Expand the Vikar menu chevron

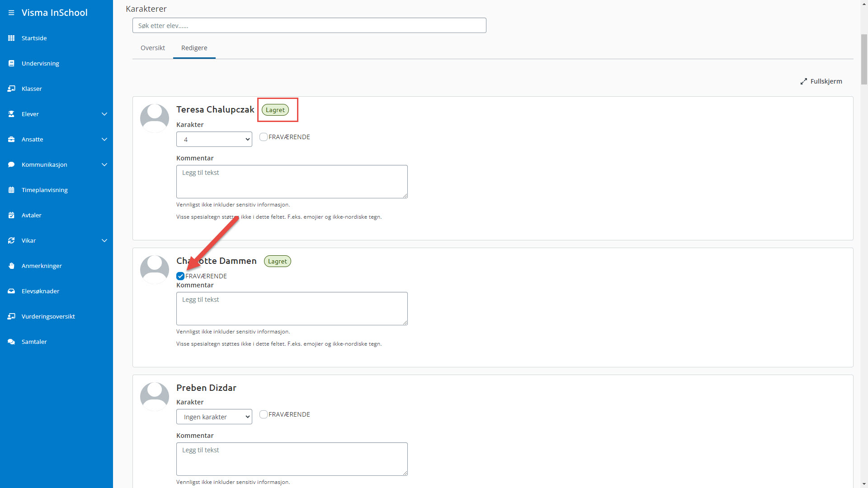104,240
